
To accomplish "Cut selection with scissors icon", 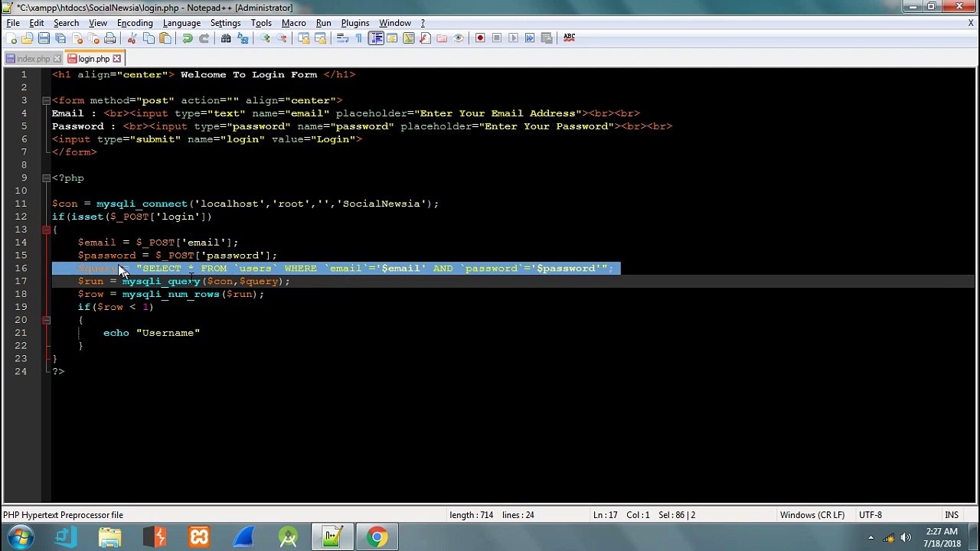I will pos(132,37).
